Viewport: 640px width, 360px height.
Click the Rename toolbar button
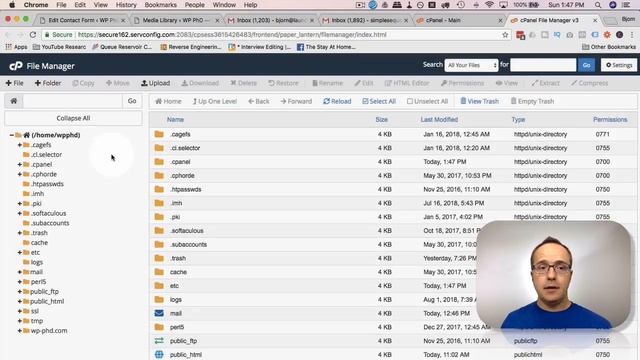(327, 83)
